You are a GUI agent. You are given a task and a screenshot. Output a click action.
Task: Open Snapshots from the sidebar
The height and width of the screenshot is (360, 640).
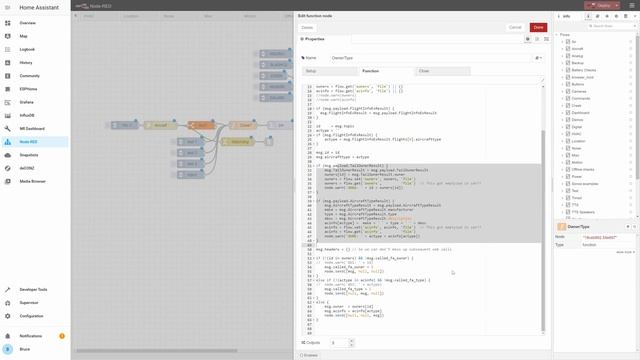(x=35, y=155)
